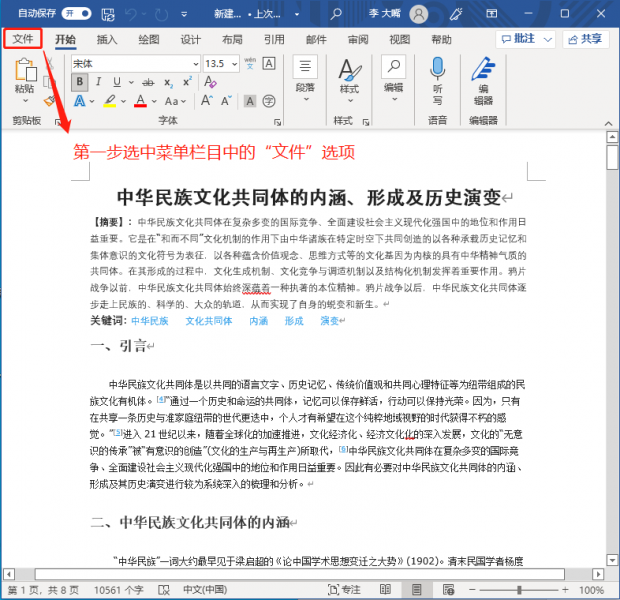Click the Format Painter brush icon
Image resolution: width=620 pixels, height=600 pixels.
(49, 102)
